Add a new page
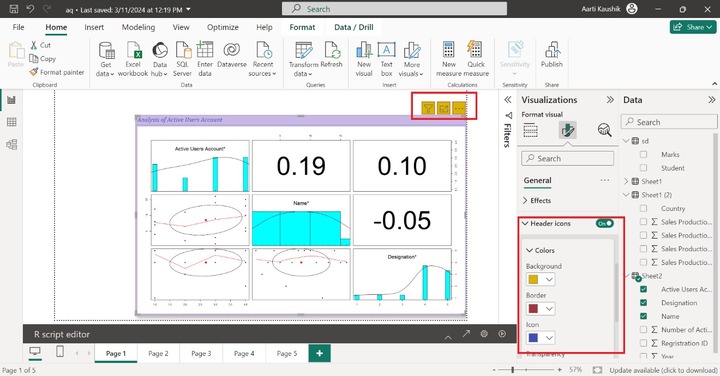720x376 pixels. (320, 354)
